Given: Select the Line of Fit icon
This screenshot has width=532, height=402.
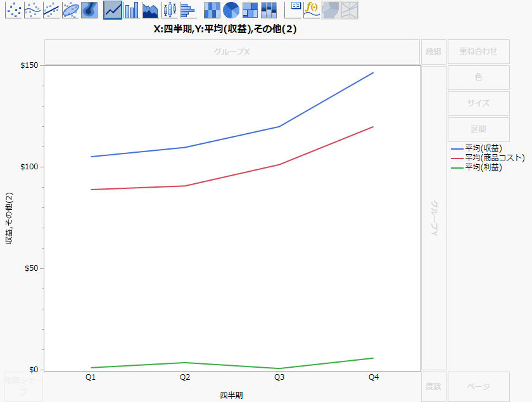Looking at the screenshot, I should (51, 10).
